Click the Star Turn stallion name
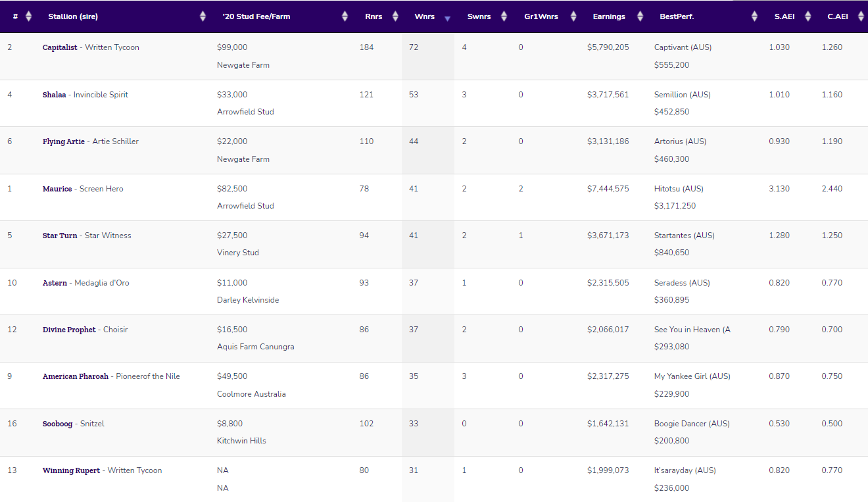868x502 pixels. (60, 236)
